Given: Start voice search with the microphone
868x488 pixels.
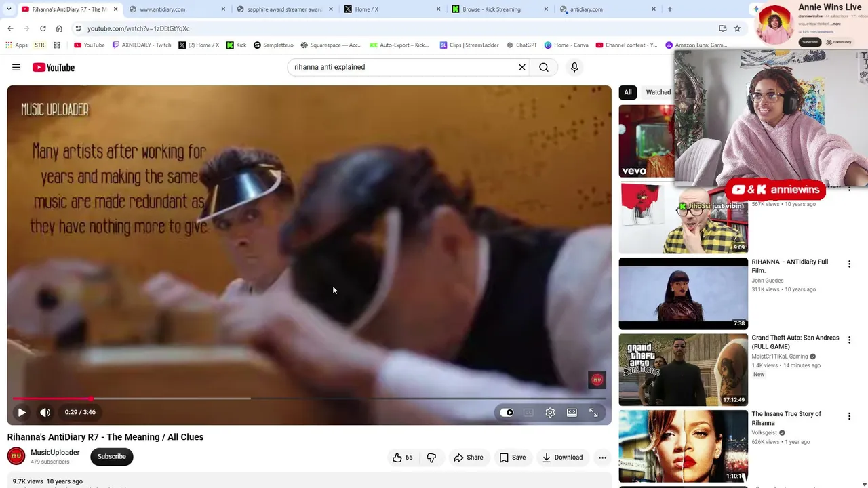Looking at the screenshot, I should [x=574, y=67].
